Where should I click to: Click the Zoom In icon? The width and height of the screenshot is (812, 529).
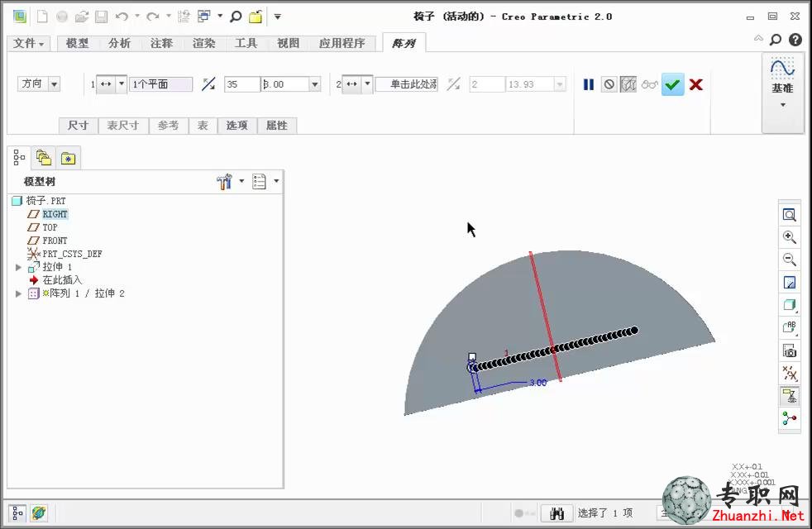(789, 237)
